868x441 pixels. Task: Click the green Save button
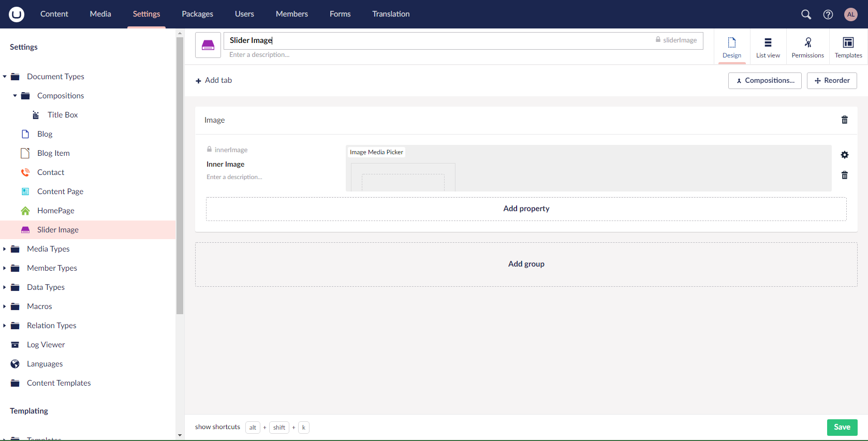tap(842, 427)
